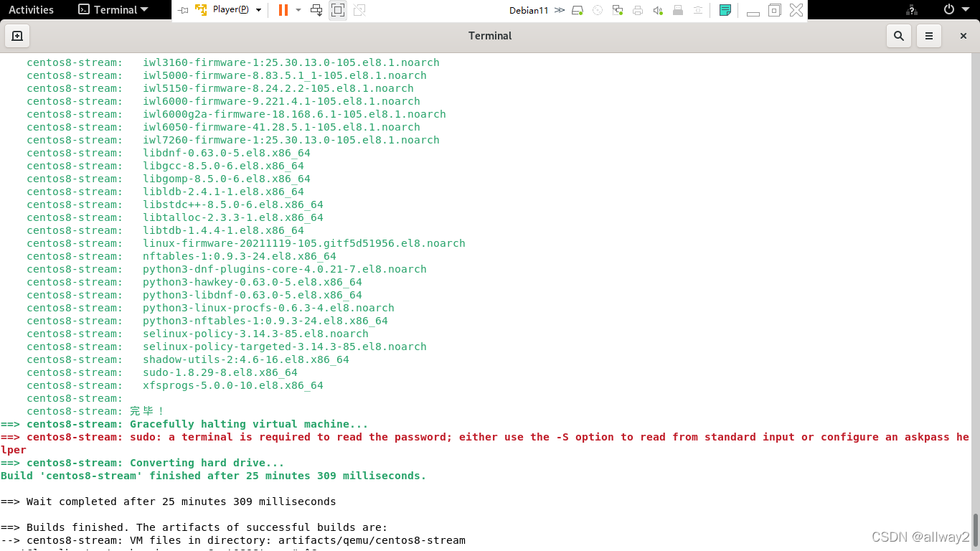
Task: Click the red sudo error message line
Action: pos(485,443)
